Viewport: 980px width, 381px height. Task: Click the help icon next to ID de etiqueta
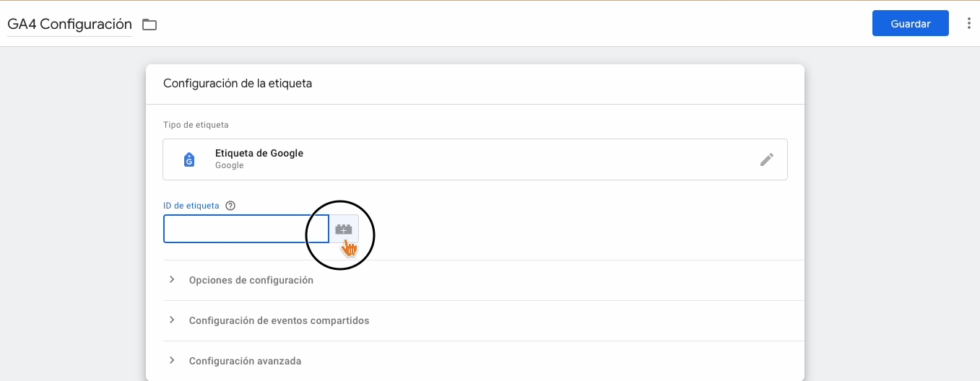click(230, 206)
